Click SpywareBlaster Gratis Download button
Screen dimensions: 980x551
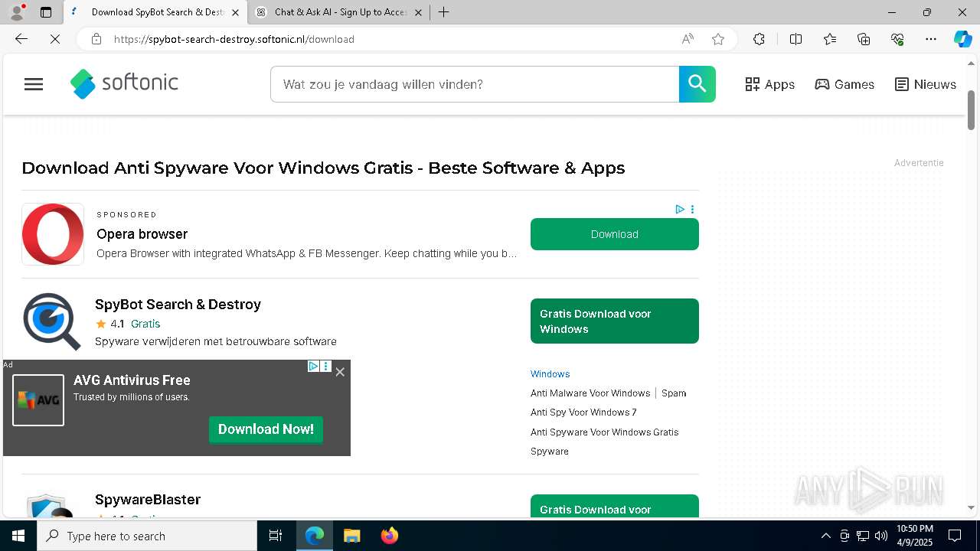(x=614, y=507)
